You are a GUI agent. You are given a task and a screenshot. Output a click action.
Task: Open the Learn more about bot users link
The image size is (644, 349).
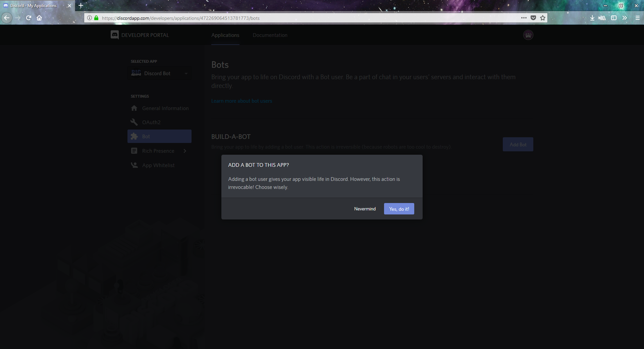pyautogui.click(x=241, y=101)
